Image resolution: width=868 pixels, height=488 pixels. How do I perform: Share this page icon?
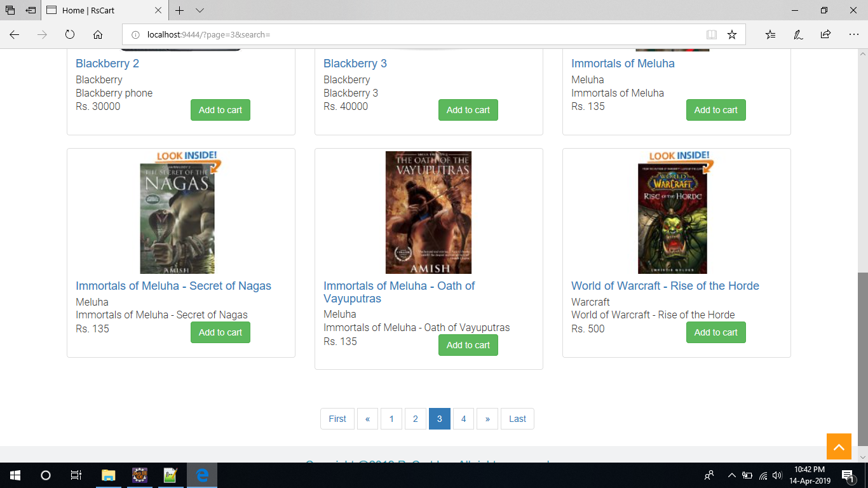pyautogui.click(x=825, y=34)
